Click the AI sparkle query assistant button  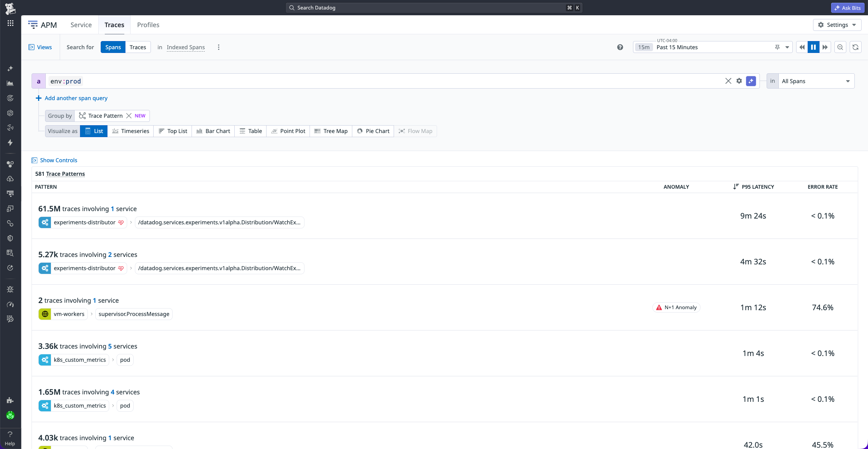[751, 81]
